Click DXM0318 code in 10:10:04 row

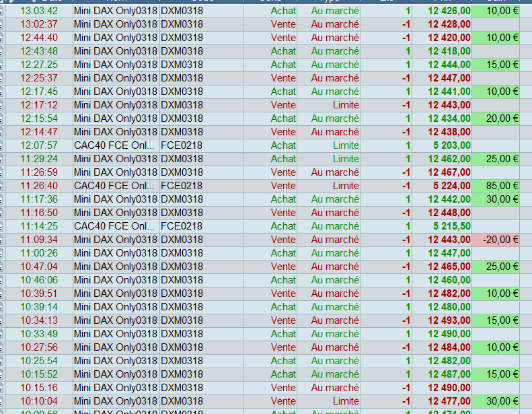click(x=182, y=401)
